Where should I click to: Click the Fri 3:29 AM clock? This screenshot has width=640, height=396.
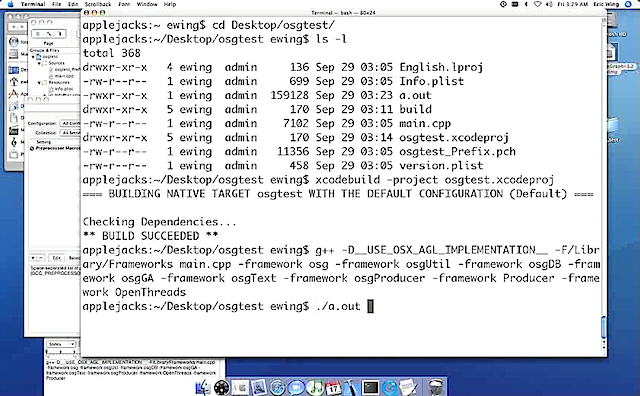tap(573, 4)
